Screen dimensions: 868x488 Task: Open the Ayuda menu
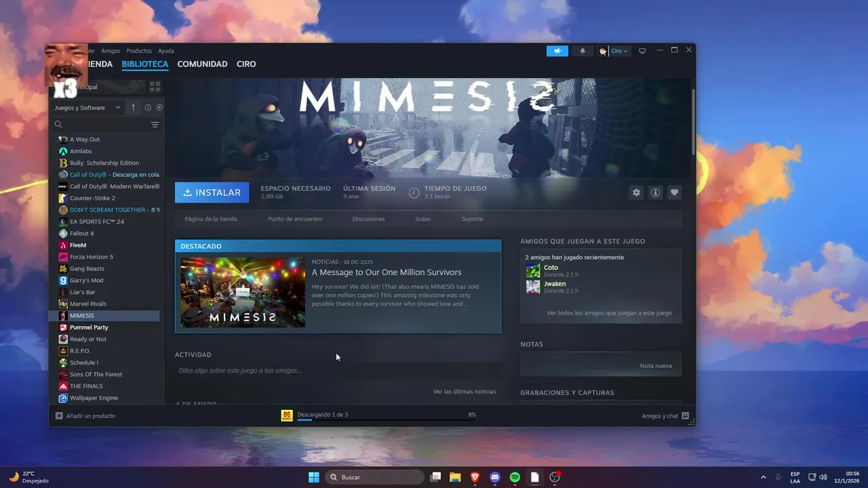click(x=166, y=51)
